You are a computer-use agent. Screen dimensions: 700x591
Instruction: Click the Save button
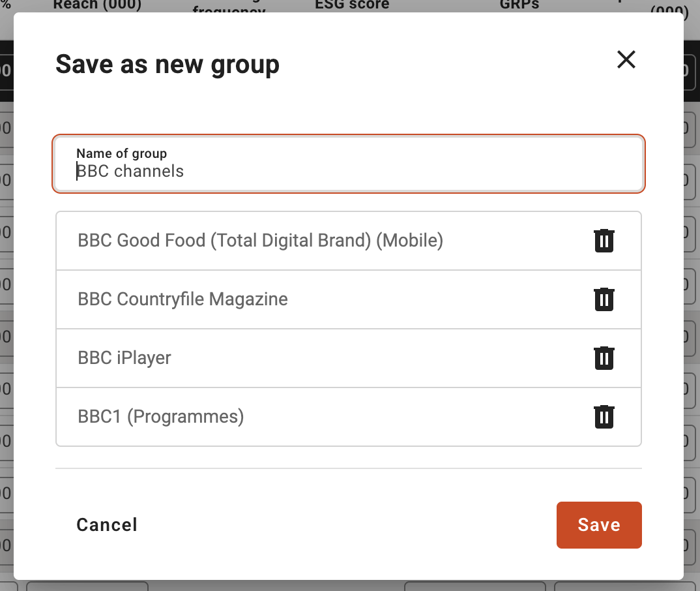pos(599,525)
